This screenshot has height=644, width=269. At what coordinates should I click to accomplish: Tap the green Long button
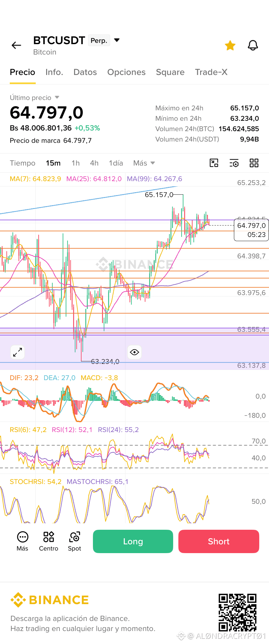tap(133, 541)
